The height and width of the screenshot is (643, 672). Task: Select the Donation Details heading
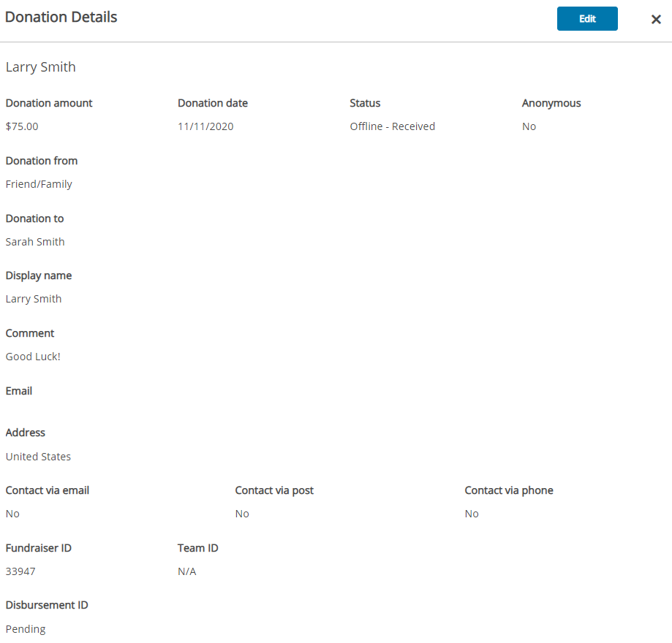[61, 17]
